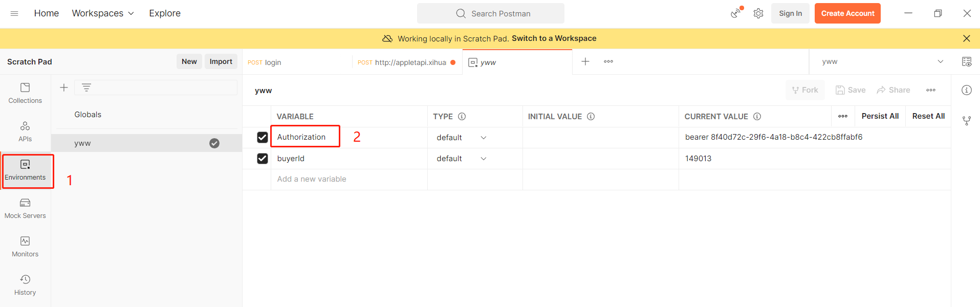Viewport: 980px width, 307px height.
Task: Open the hamburger menu icon
Action: (x=14, y=13)
